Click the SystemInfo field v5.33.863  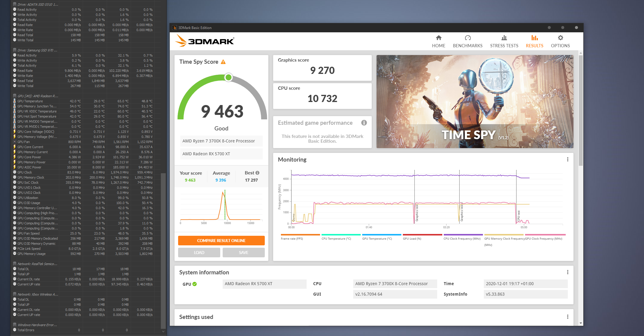[525, 294]
